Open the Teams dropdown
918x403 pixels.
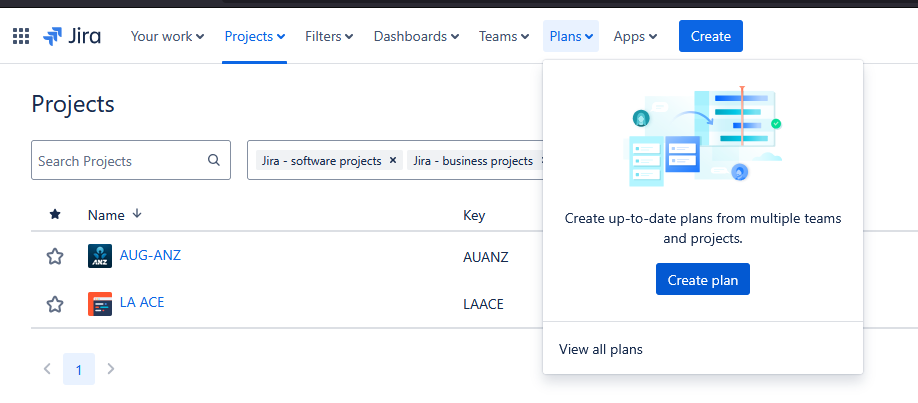(504, 36)
